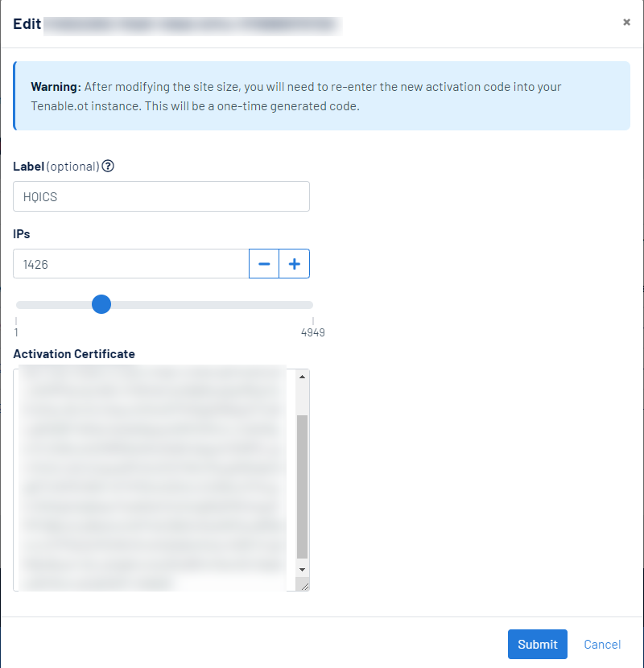Click the scrollbar track above the thumb
This screenshot has height=668, width=644.
pos(303,398)
